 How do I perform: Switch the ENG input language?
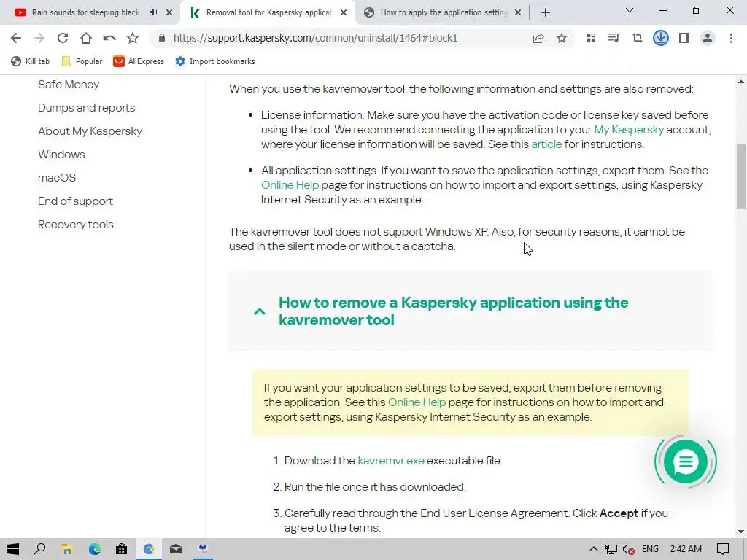650,549
